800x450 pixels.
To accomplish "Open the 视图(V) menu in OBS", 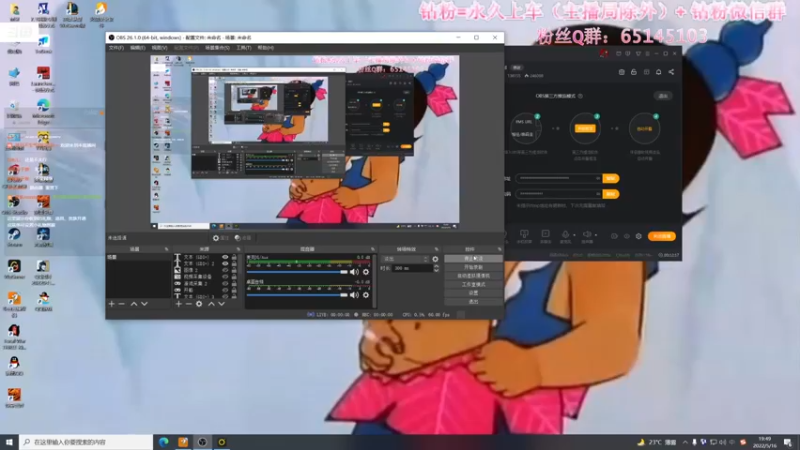I will (159, 47).
